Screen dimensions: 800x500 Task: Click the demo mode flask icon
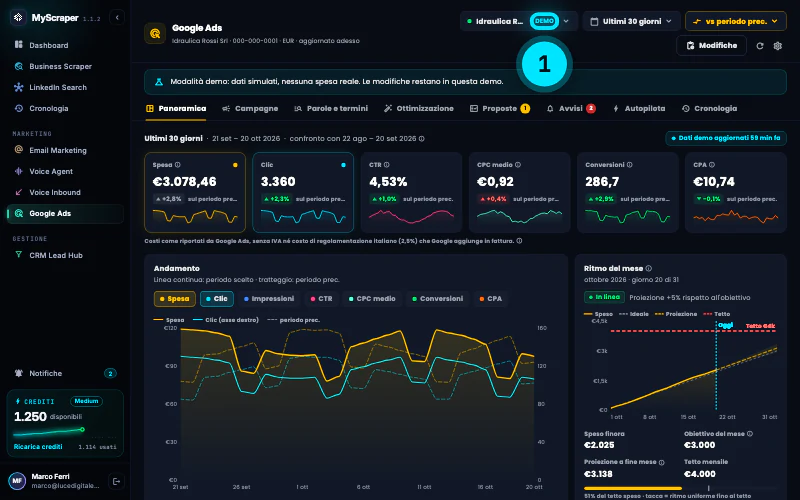159,82
